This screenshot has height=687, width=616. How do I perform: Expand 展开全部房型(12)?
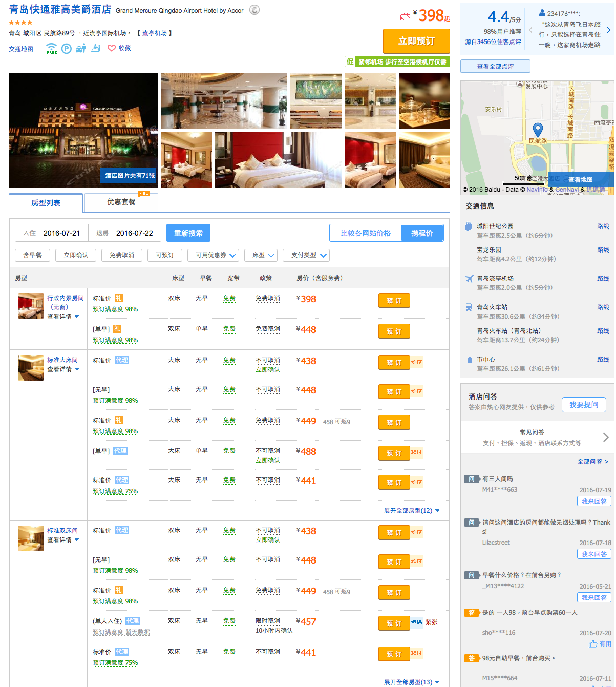pyautogui.click(x=412, y=511)
